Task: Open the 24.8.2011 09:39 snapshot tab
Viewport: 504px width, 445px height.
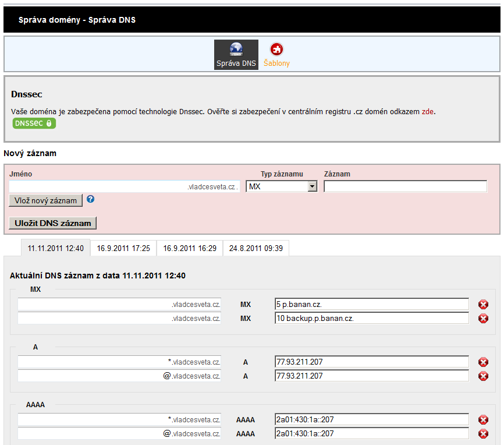Action: 255,248
